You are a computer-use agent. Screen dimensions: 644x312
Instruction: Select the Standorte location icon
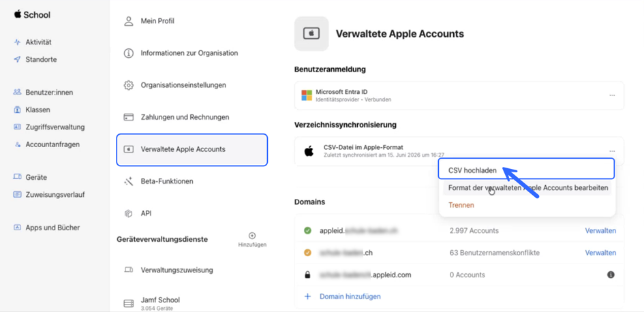[17, 59]
